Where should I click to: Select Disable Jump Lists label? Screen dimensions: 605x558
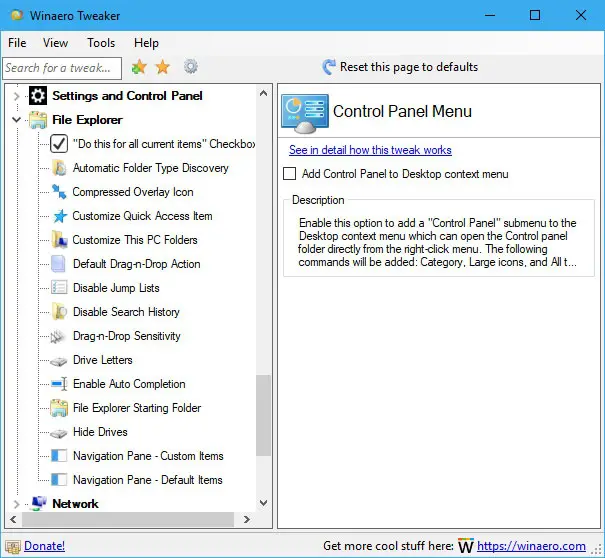pyautogui.click(x=116, y=287)
